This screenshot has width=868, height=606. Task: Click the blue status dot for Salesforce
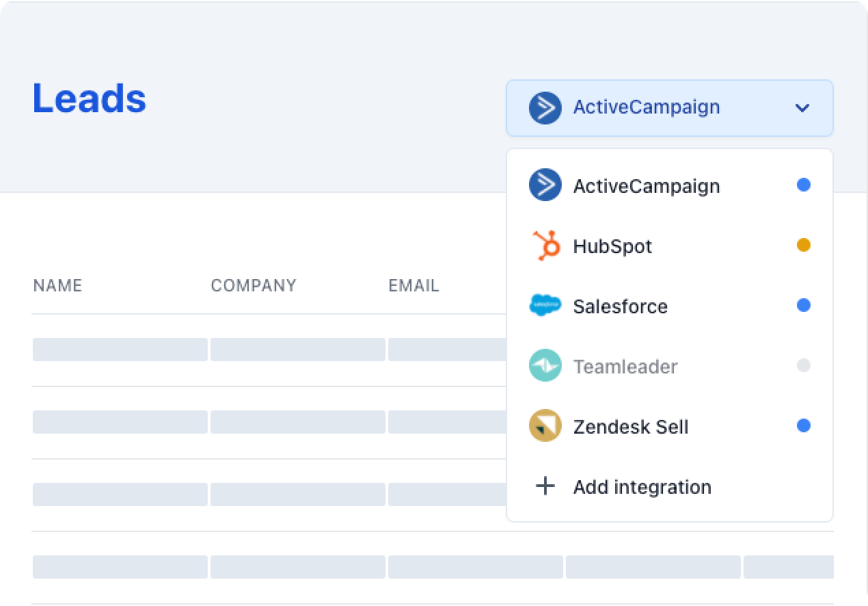[804, 305]
